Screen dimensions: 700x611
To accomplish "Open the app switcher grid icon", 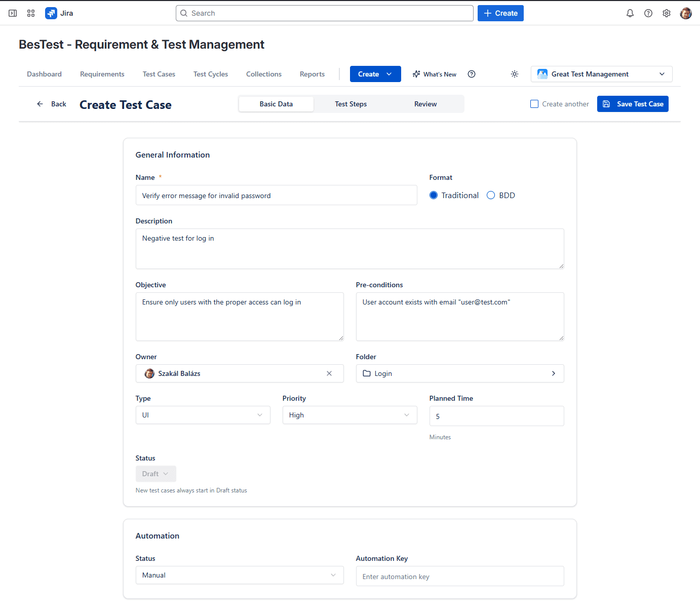I will 31,13.
